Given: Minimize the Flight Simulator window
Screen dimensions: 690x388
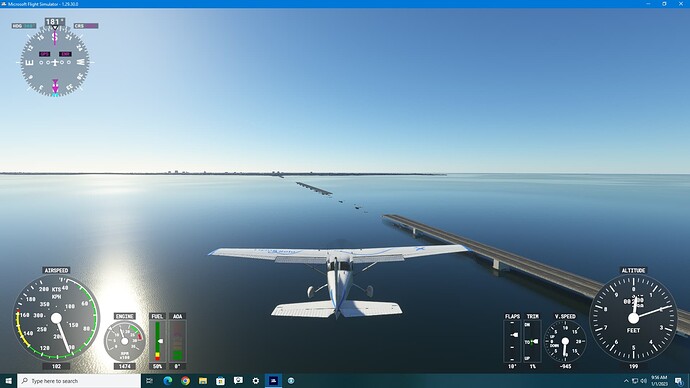Looking at the screenshot, I should pyautogui.click(x=648, y=4).
